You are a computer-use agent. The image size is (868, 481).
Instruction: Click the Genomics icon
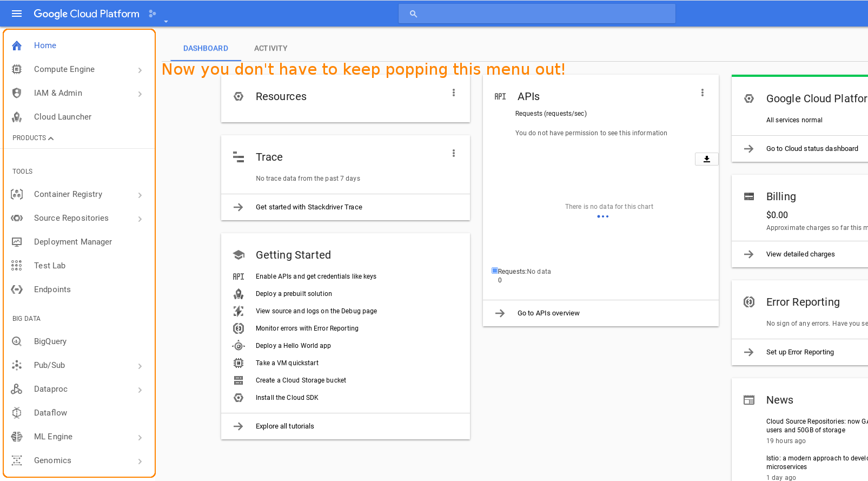17,460
